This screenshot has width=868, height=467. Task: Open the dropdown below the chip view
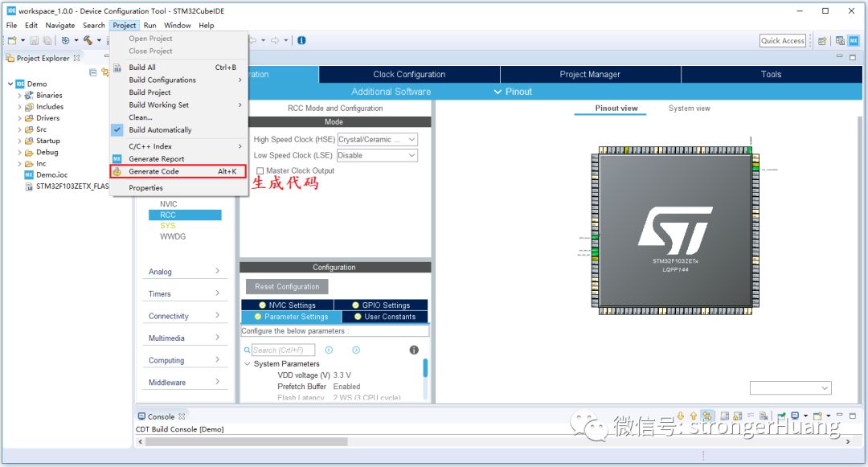click(x=791, y=388)
